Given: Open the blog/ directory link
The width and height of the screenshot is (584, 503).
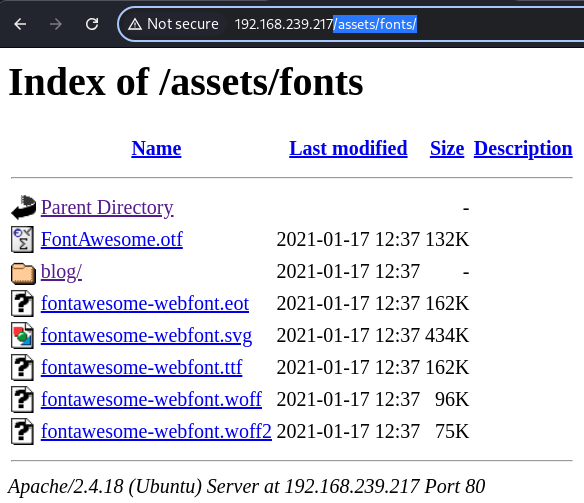Looking at the screenshot, I should click(61, 272).
